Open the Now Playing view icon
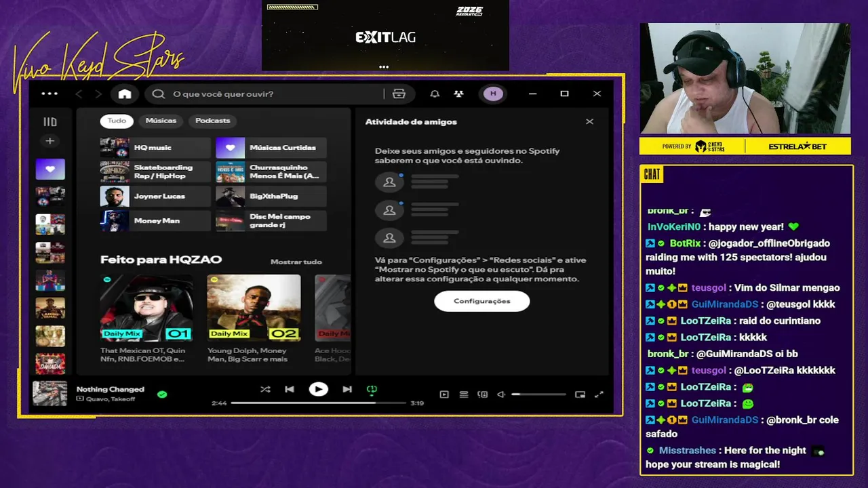 (x=444, y=394)
